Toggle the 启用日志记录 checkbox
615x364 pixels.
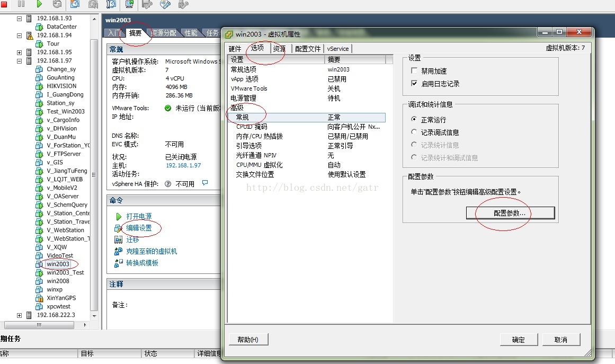tap(414, 83)
